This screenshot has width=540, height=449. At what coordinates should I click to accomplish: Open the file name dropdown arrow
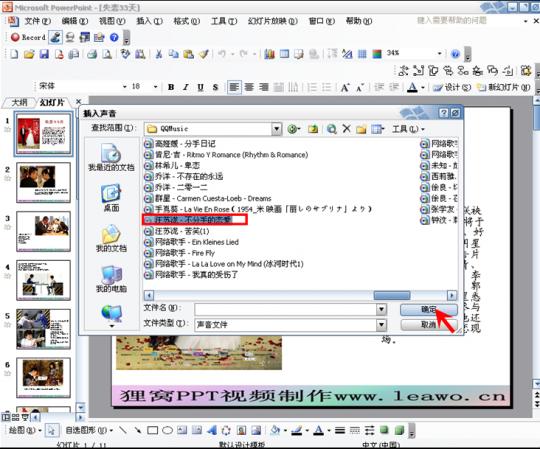coord(381,309)
